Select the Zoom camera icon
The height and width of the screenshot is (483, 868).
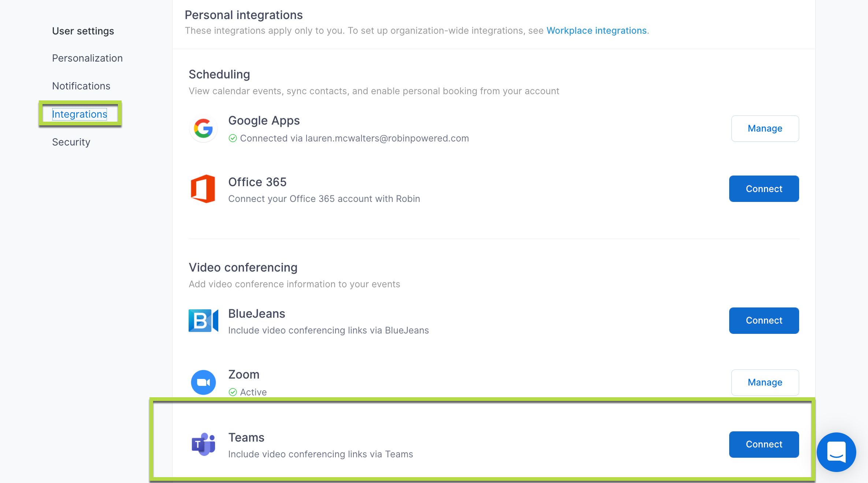point(203,382)
